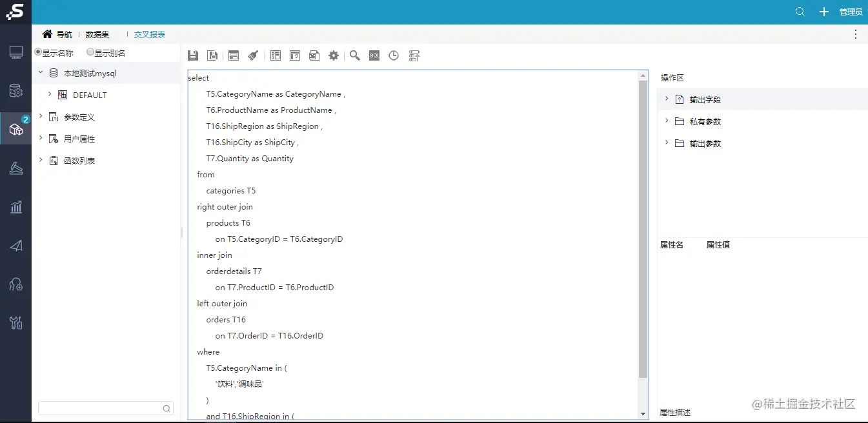Expand the 输出参数 folder
The image size is (868, 423).
[667, 143]
